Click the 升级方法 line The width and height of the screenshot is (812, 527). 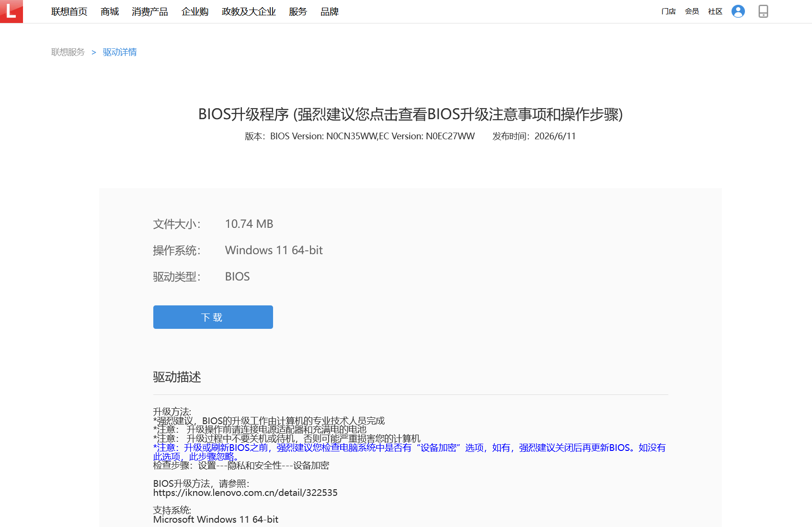tap(172, 412)
